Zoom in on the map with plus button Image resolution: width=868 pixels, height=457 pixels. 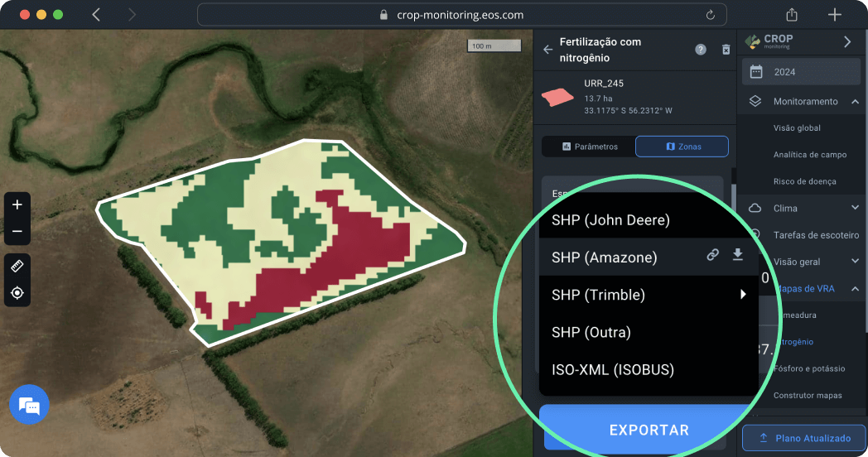click(x=17, y=204)
